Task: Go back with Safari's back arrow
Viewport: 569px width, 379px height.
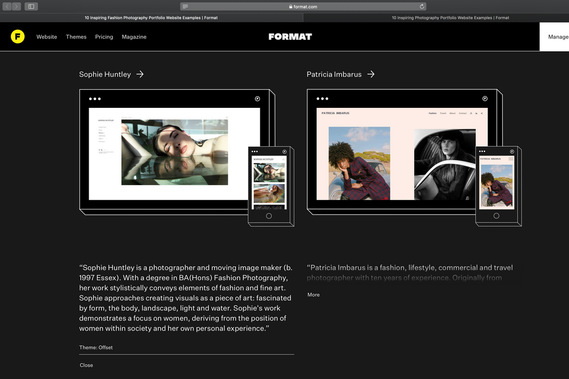Action: coord(7,6)
